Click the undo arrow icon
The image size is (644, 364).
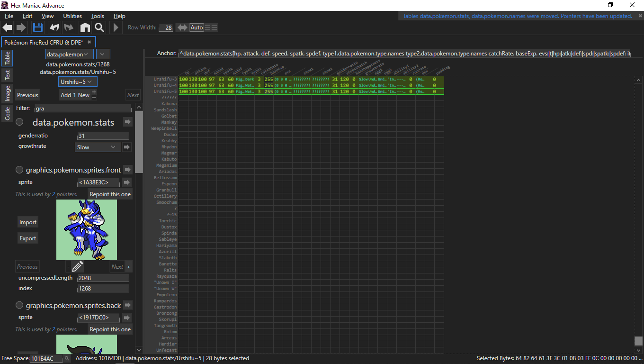(x=54, y=27)
